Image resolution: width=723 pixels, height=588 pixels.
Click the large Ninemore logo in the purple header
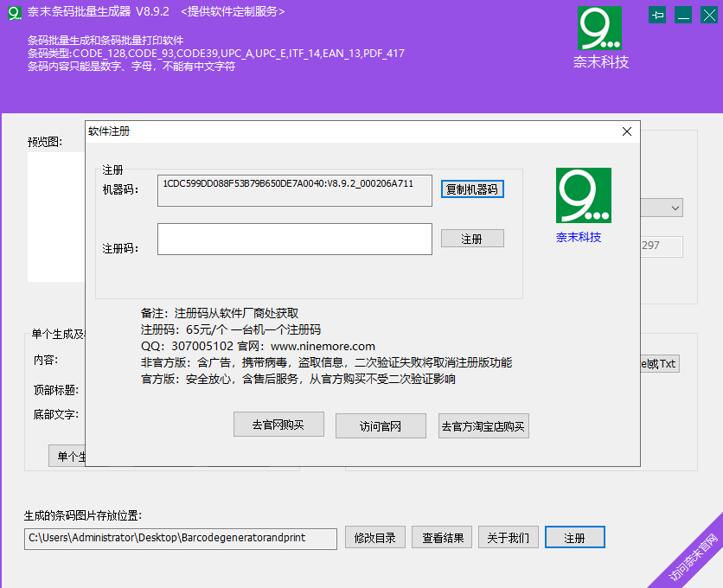coord(599,28)
